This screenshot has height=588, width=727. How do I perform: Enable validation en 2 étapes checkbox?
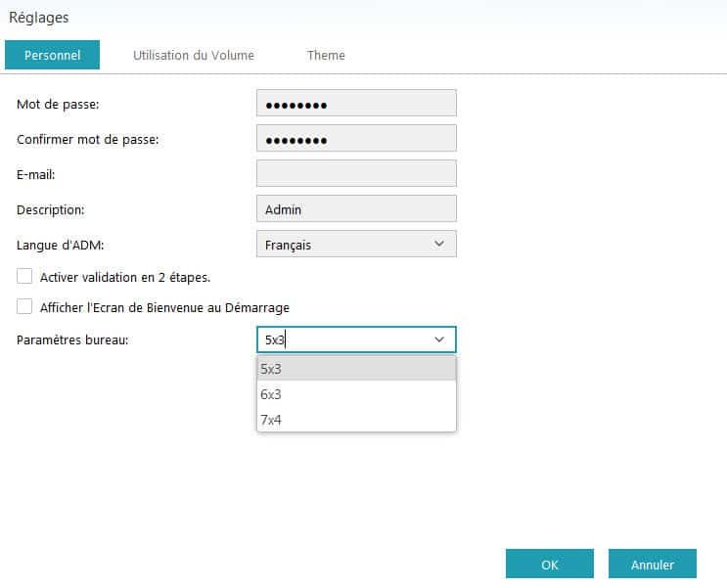[24, 276]
